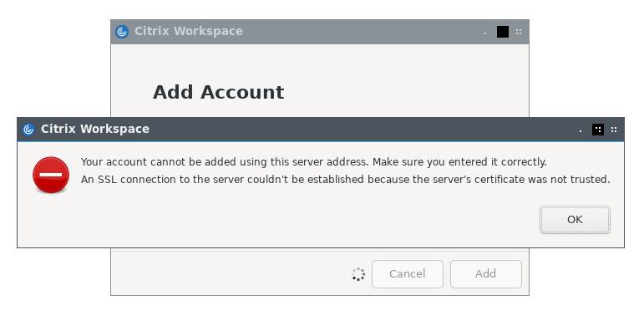This screenshot has height=316, width=644.
Task: Close the error dialog with the four-dot button
Action: click(614, 130)
